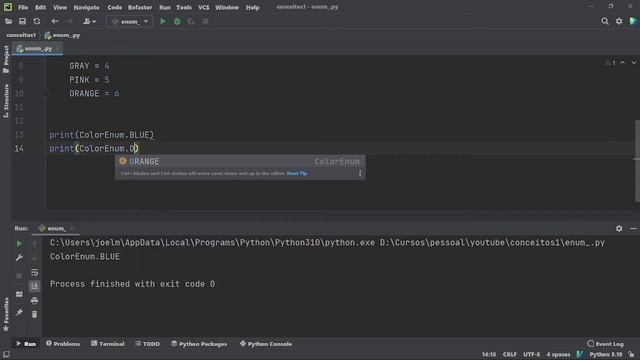640x360 pixels.
Task: Open the TODO tool window
Action: click(x=147, y=344)
